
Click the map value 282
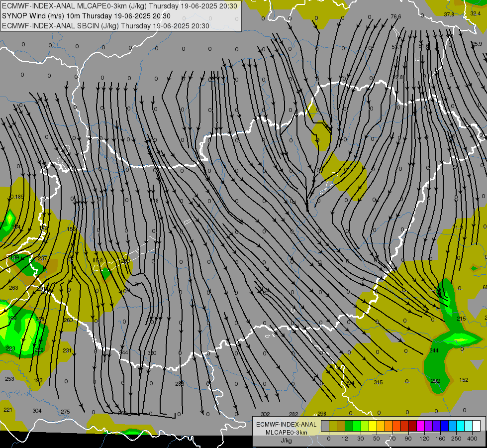(x=293, y=414)
